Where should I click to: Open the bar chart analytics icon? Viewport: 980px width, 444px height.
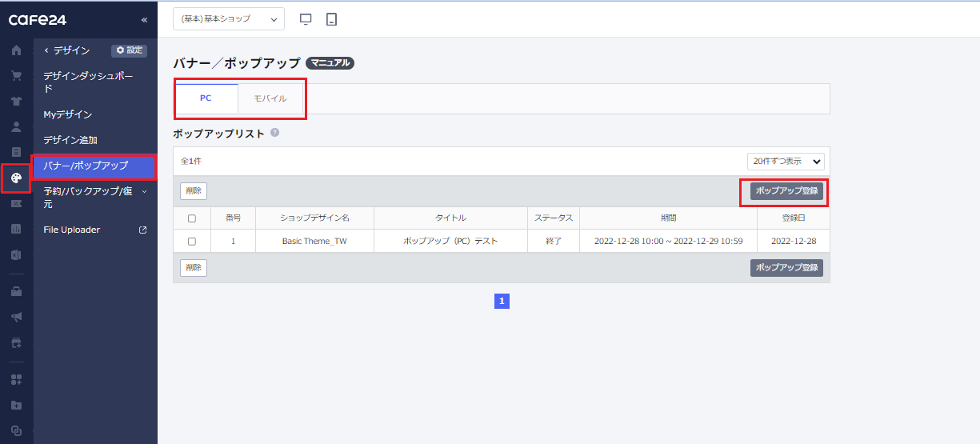[x=16, y=230]
